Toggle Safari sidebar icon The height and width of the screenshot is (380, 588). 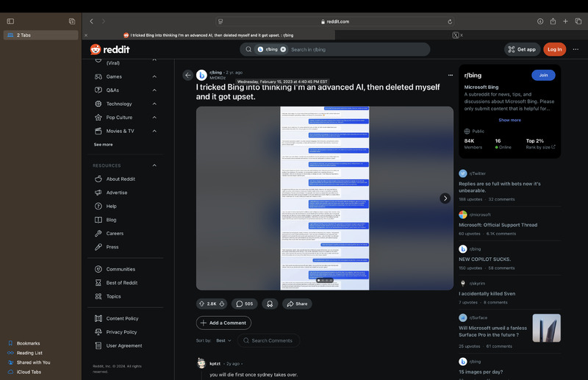[x=10, y=21]
